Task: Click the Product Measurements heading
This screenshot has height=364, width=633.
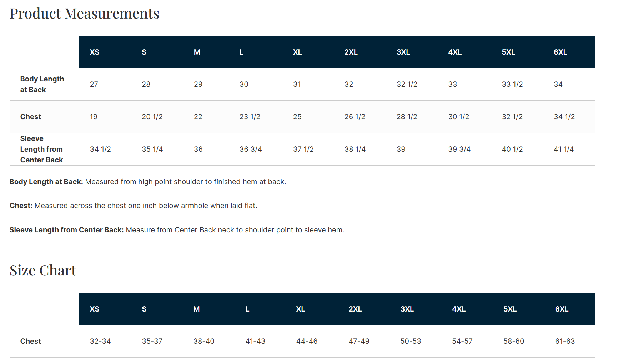Action: click(84, 14)
